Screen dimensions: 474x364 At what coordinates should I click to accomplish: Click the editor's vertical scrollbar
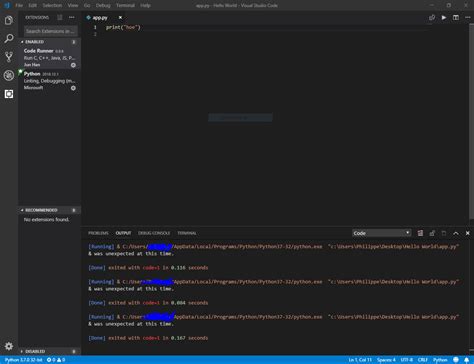coord(472,120)
